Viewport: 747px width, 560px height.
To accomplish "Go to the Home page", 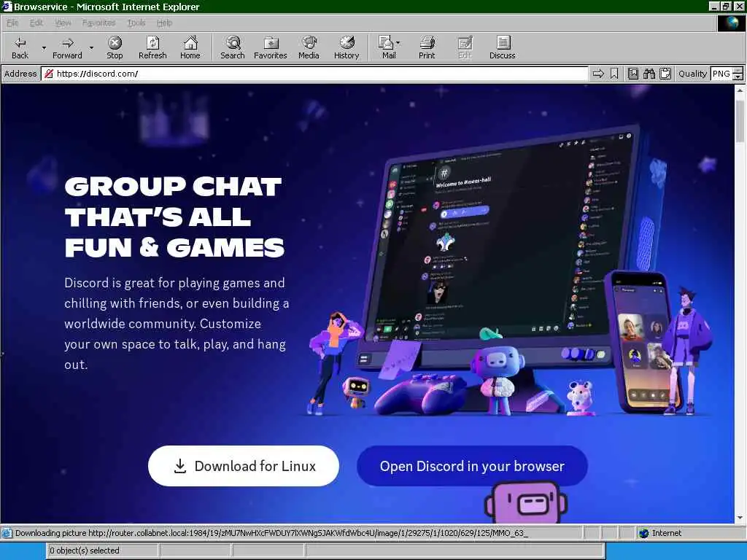I will [x=190, y=47].
